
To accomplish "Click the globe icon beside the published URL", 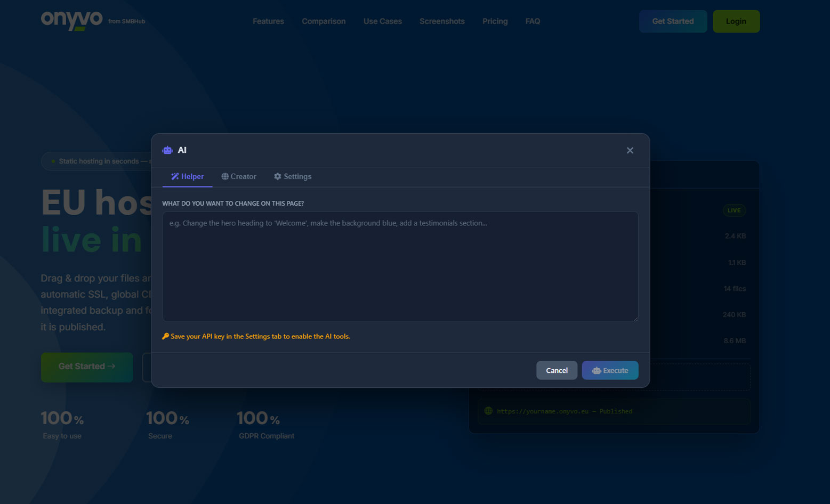I will tap(488, 411).
